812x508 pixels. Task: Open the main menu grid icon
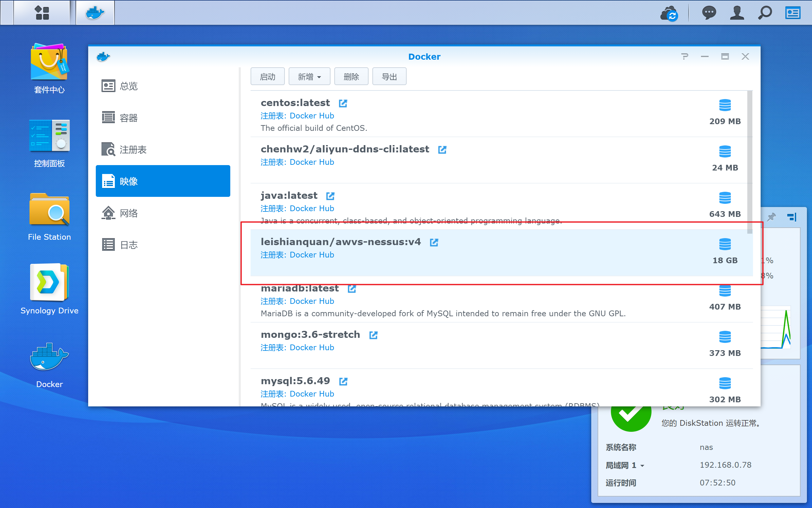click(42, 13)
